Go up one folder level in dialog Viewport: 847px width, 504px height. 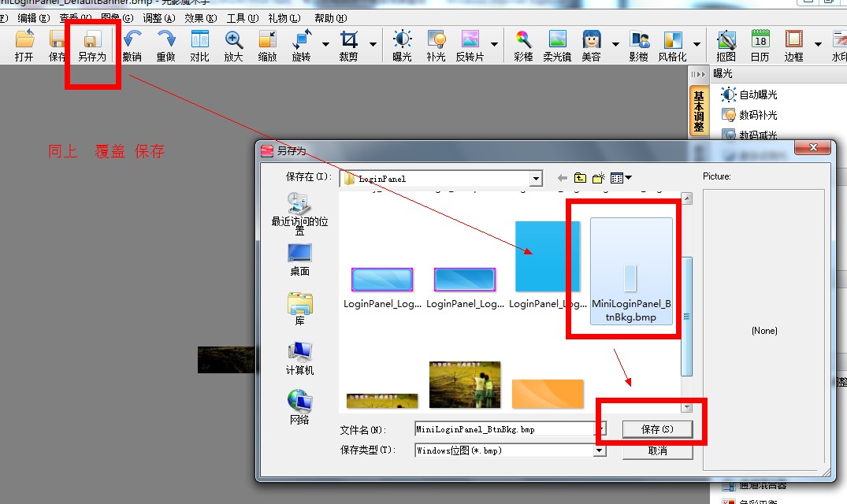coord(581,179)
